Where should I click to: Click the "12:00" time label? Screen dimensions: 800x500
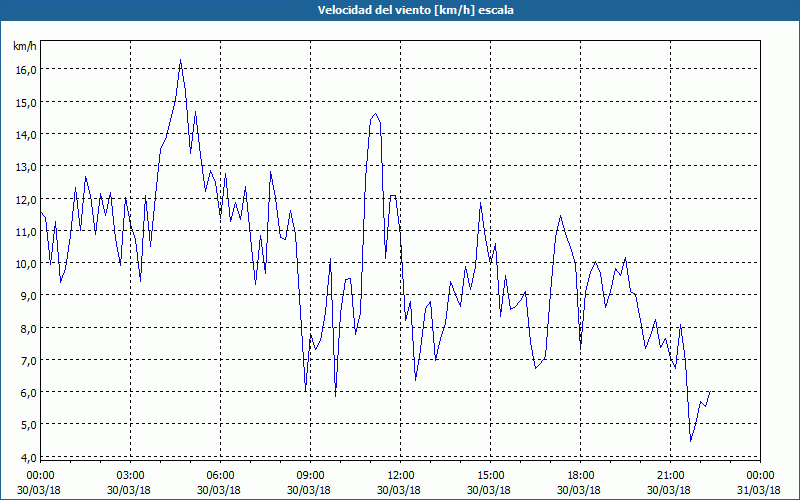pos(401,476)
